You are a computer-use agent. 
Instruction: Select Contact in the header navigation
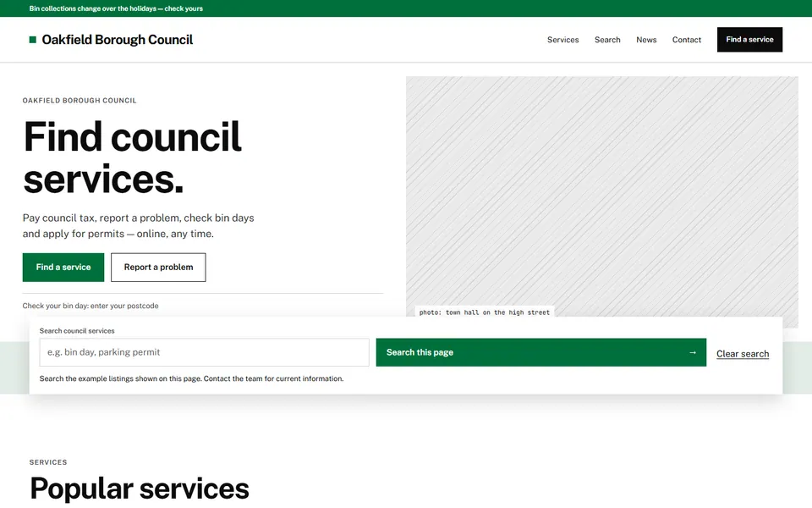(687, 40)
